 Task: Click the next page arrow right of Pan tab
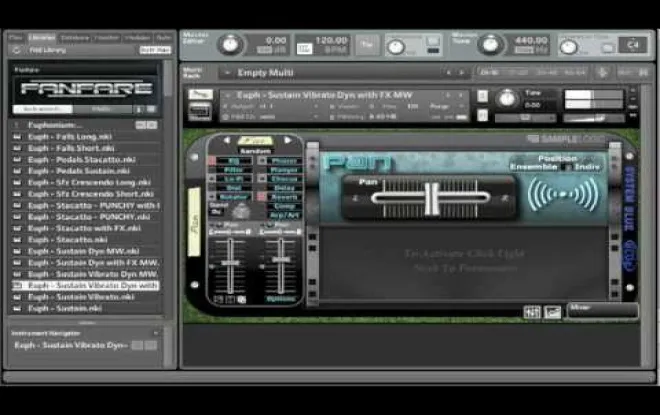point(288,140)
